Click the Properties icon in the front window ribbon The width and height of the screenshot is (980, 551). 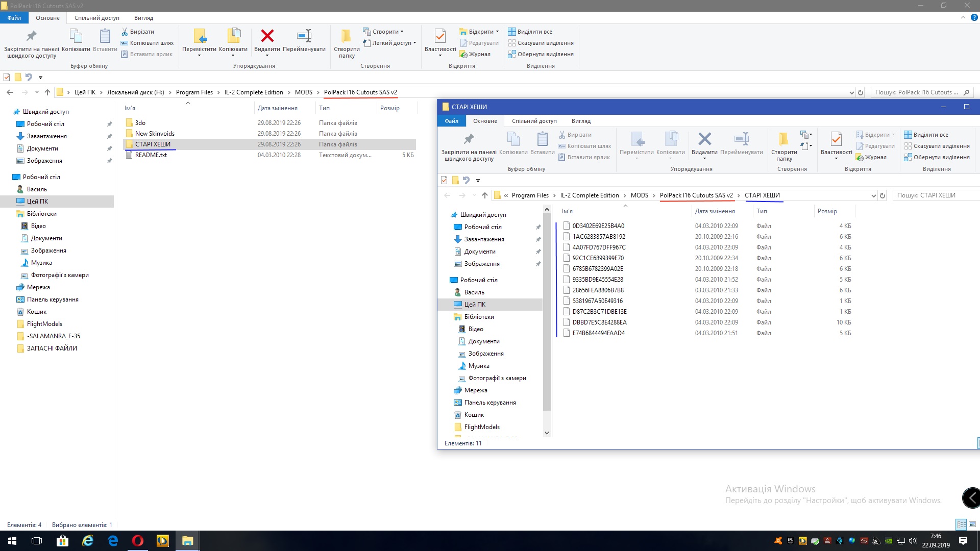pyautogui.click(x=836, y=139)
